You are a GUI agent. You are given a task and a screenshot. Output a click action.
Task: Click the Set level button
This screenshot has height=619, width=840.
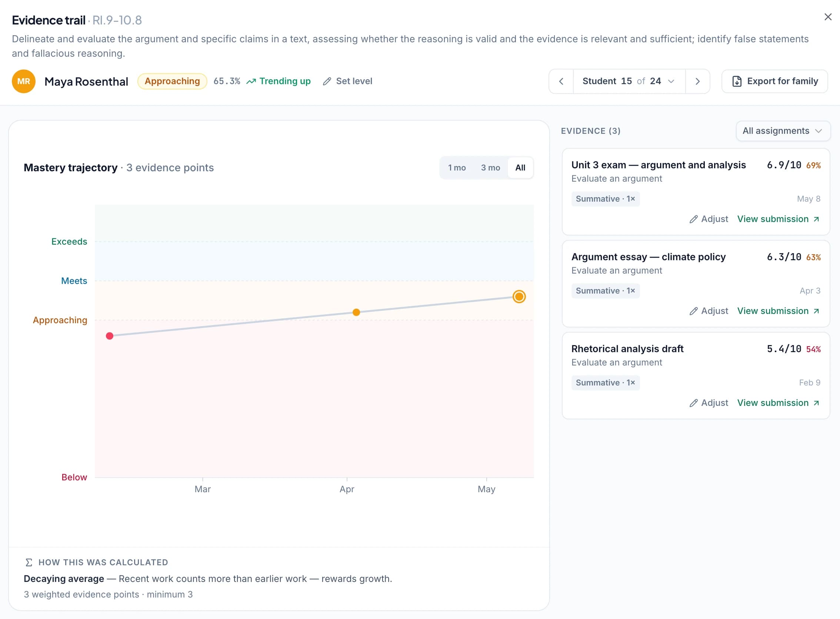pos(347,81)
